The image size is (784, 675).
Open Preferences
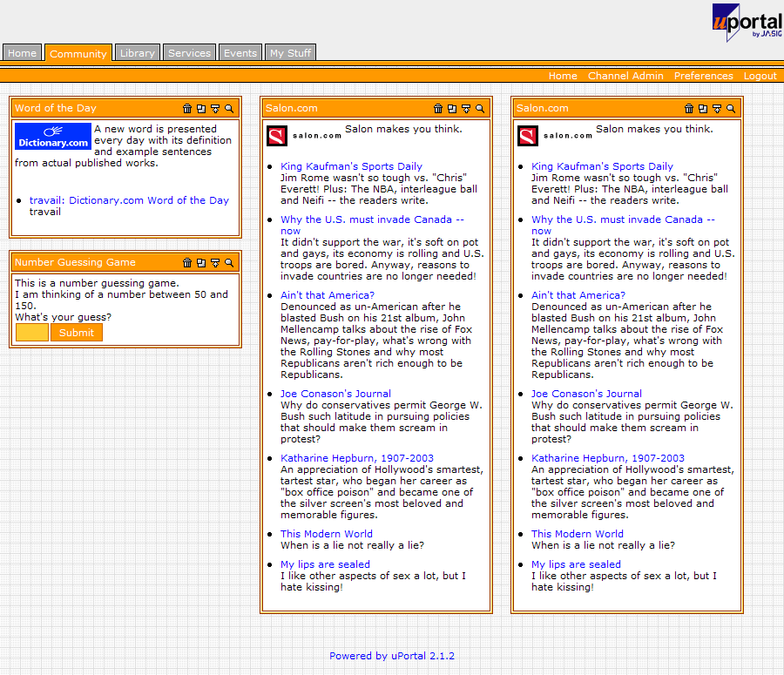704,76
